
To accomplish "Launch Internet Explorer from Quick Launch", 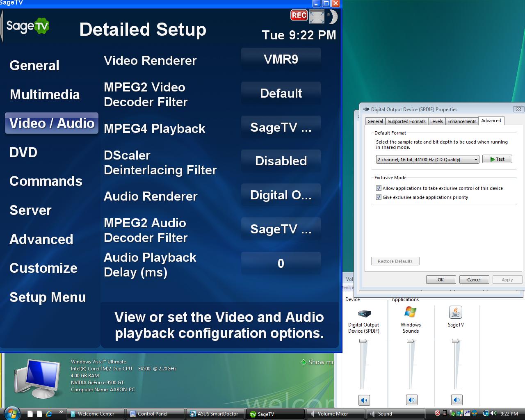I will coord(49,413).
